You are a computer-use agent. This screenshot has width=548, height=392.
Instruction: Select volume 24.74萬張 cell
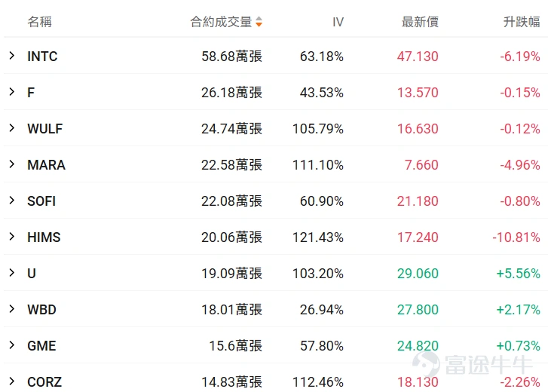(x=231, y=129)
